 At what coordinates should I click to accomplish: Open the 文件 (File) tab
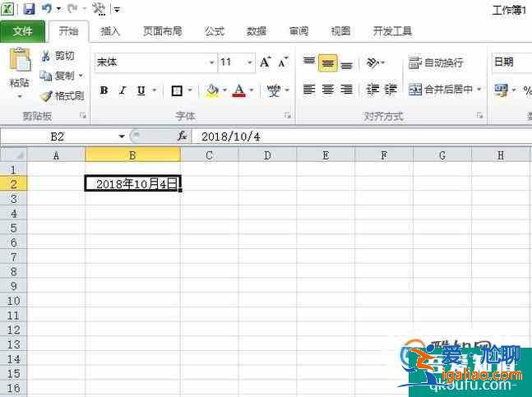pyautogui.click(x=22, y=31)
